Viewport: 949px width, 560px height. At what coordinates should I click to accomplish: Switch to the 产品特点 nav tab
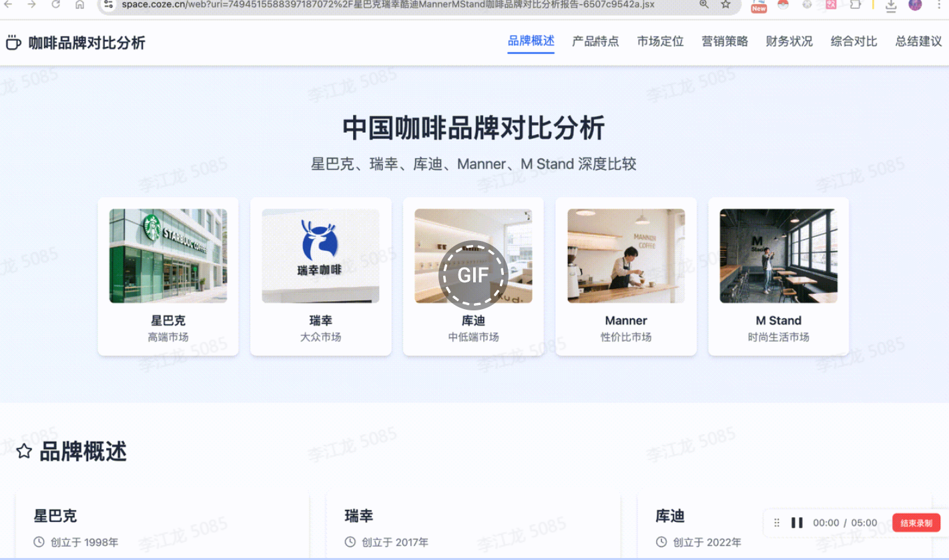(595, 41)
